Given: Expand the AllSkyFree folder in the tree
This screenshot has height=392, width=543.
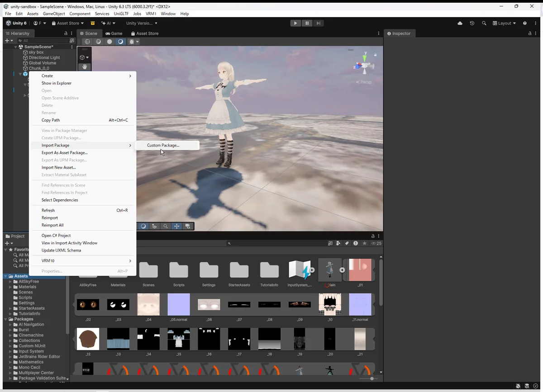Looking at the screenshot, I should tap(10, 282).
